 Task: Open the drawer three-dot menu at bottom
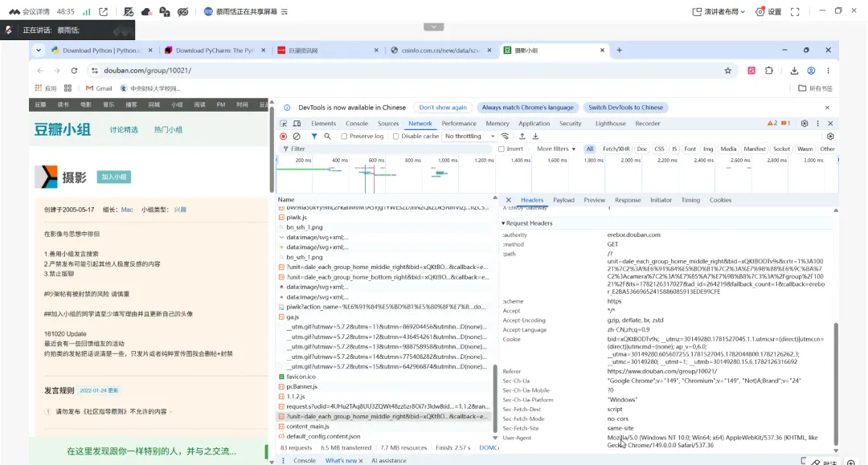coord(284,460)
